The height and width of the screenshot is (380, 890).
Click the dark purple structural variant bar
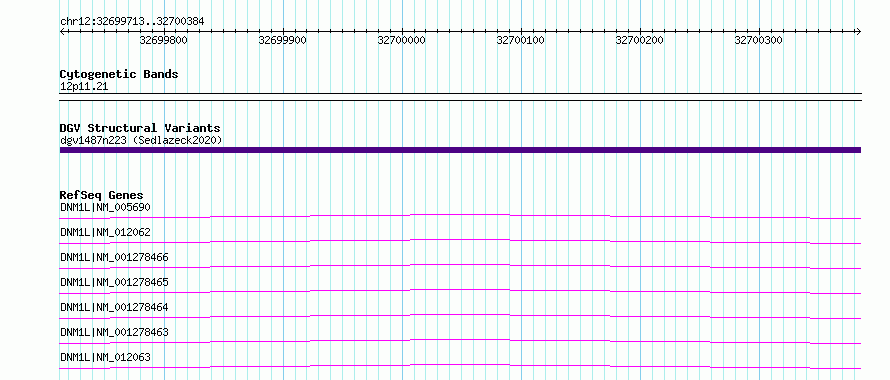pos(460,150)
